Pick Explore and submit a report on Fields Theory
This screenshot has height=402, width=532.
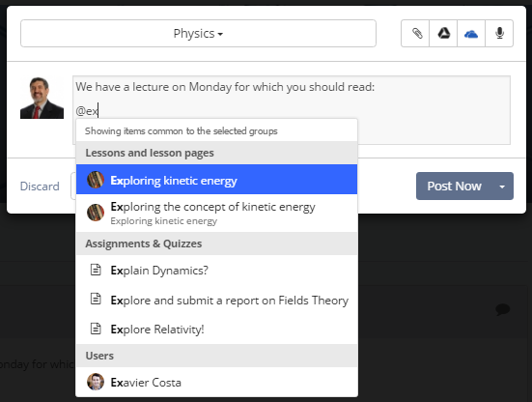pos(217,301)
